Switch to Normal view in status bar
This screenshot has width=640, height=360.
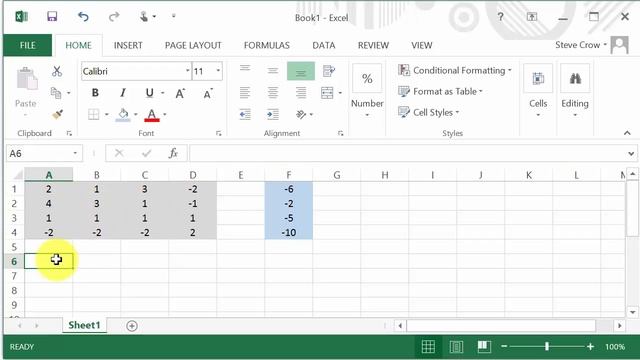click(428, 347)
